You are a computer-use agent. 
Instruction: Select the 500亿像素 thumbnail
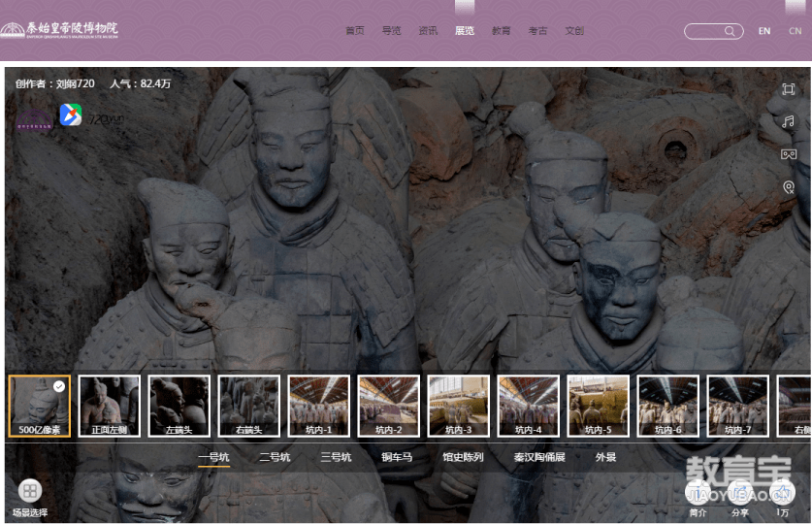pyautogui.click(x=40, y=407)
